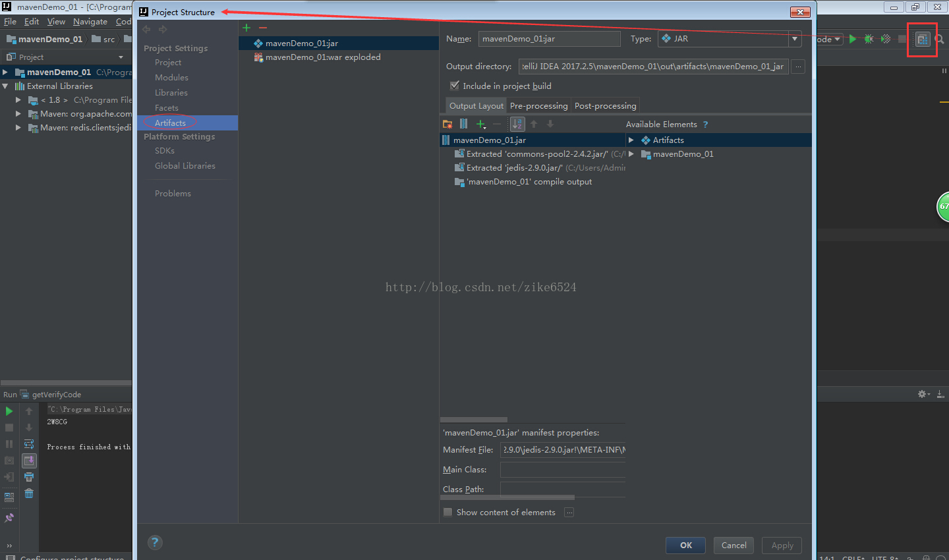Create an archive in the output layout
This screenshot has width=949, height=560.
coord(464,124)
